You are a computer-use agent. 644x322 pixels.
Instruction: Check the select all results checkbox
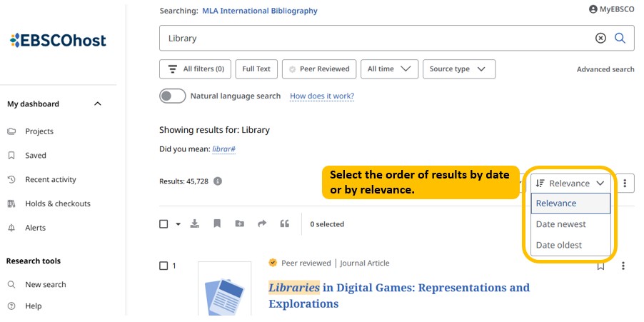(x=163, y=224)
